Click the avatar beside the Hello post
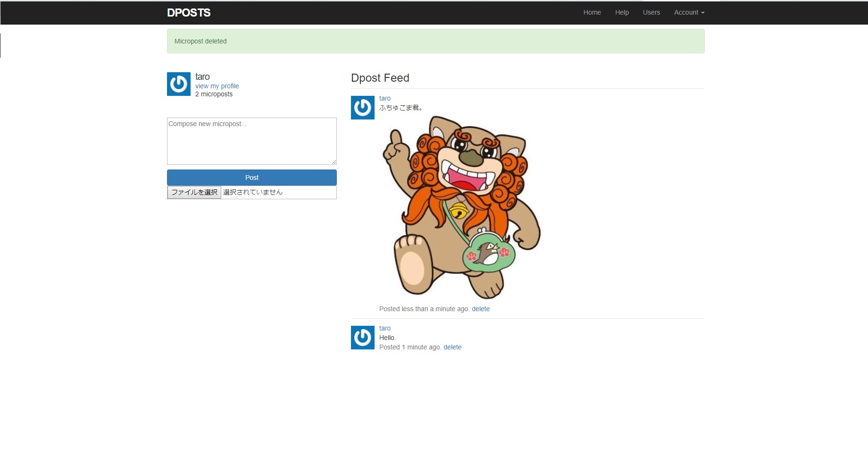Screen dimensions: 868x458 point(362,338)
